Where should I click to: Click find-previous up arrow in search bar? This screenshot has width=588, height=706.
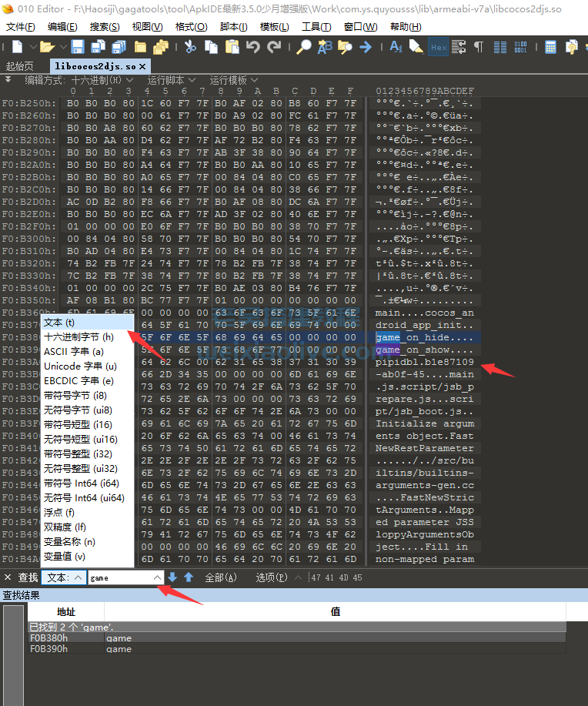pyautogui.click(x=188, y=577)
